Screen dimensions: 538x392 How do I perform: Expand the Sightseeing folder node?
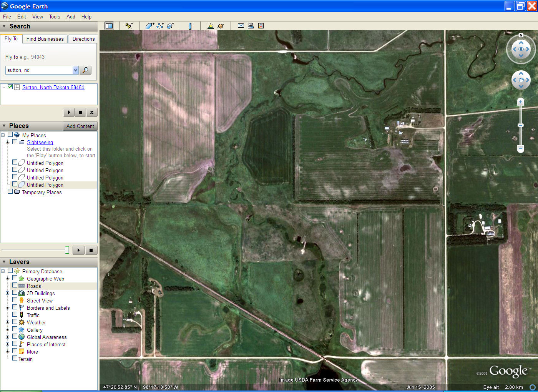pos(7,142)
